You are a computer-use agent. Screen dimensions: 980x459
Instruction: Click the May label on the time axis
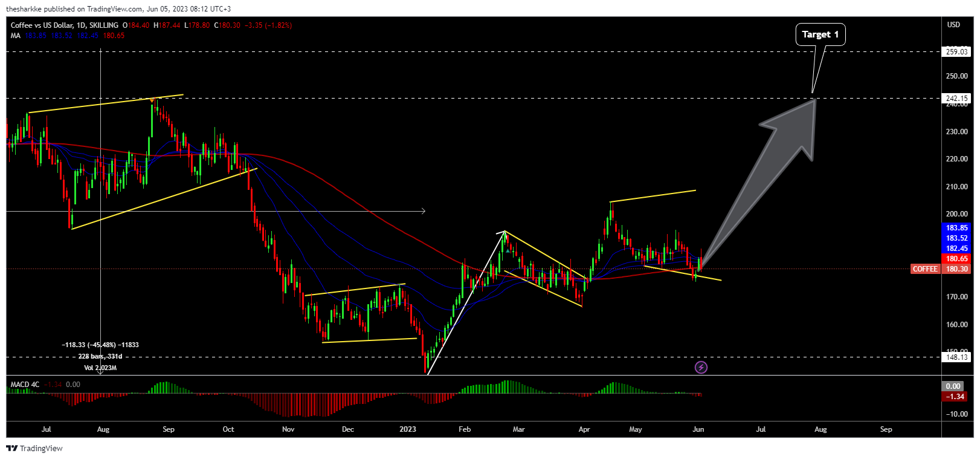(x=636, y=429)
